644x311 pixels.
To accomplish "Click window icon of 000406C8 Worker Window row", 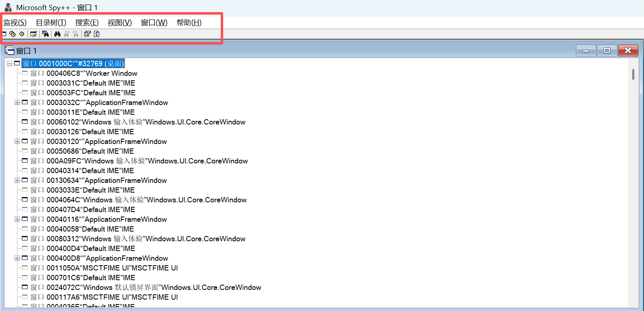I will pos(25,73).
